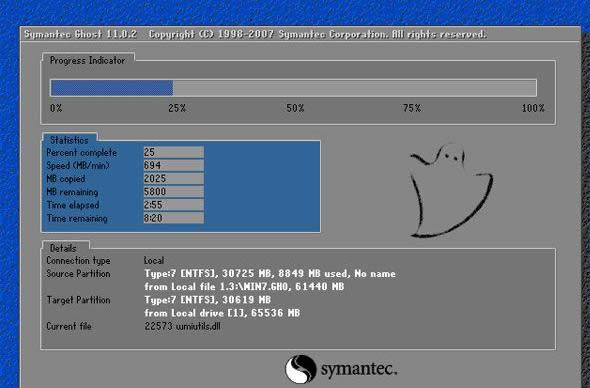Select the Details tab label
590x388 pixels.
point(63,248)
